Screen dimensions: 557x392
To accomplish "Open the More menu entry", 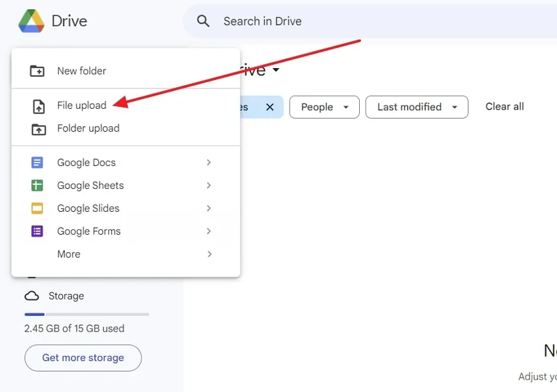I will (126, 254).
